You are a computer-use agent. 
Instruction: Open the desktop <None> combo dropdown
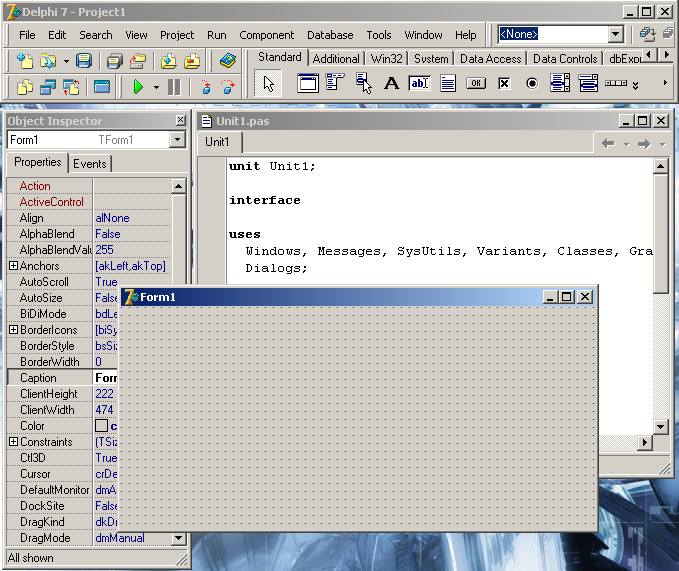pos(615,34)
